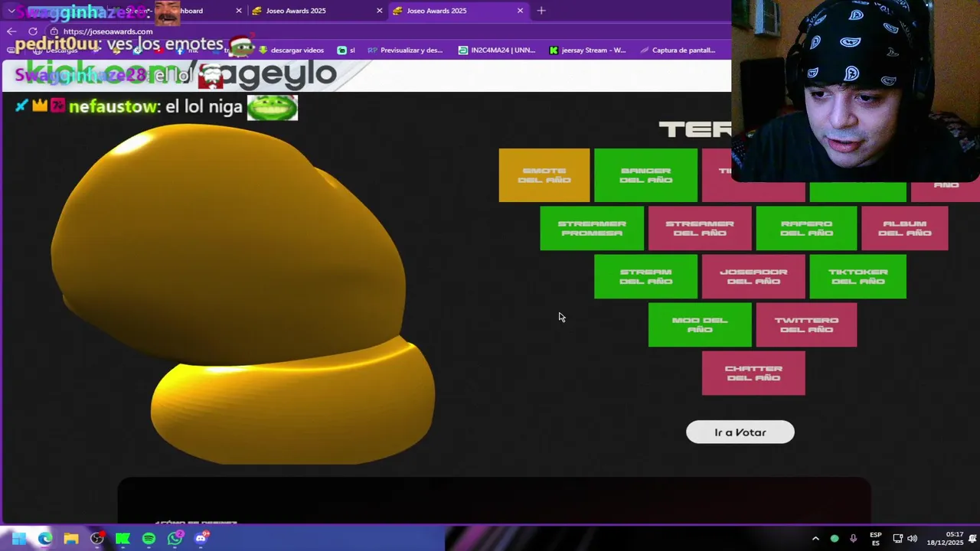Open Discord from the taskbar
Image resolution: width=980 pixels, height=551 pixels.
click(x=201, y=539)
